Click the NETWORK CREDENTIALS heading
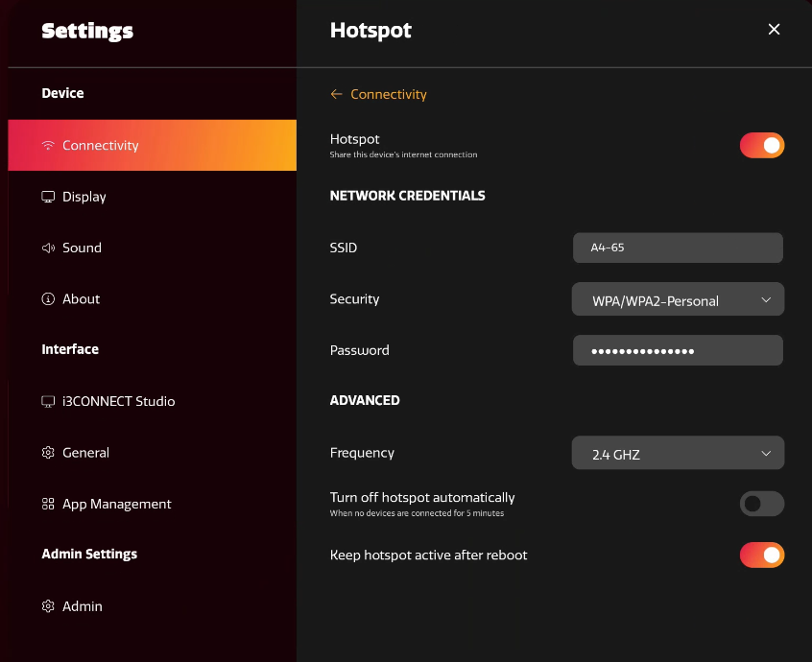Screen dimensions: 812x662 click(x=408, y=196)
